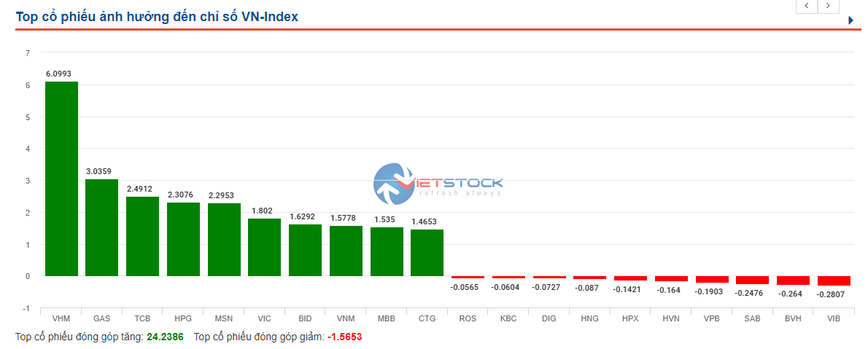Viewport: 868px width, 349px height.
Task: Click the HPG green bar
Action: click(x=183, y=239)
